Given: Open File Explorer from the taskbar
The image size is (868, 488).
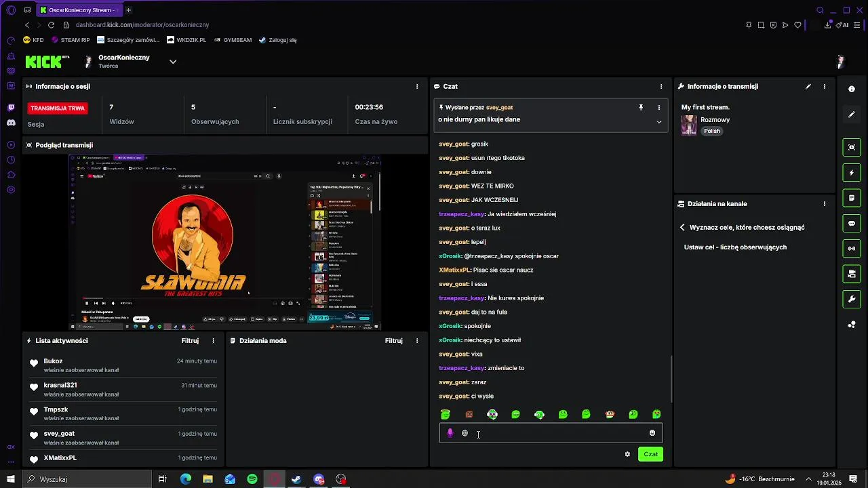Looking at the screenshot, I should (x=208, y=479).
